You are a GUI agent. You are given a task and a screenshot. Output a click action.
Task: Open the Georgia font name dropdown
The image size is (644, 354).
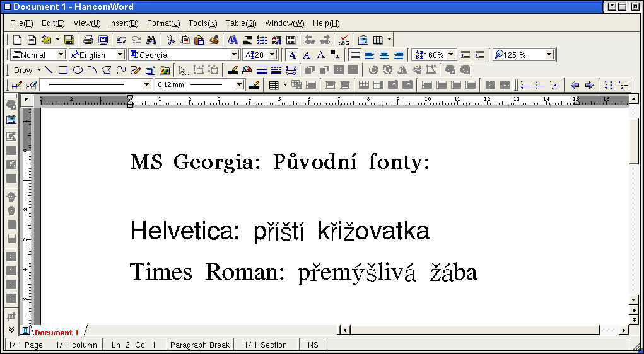coord(235,55)
